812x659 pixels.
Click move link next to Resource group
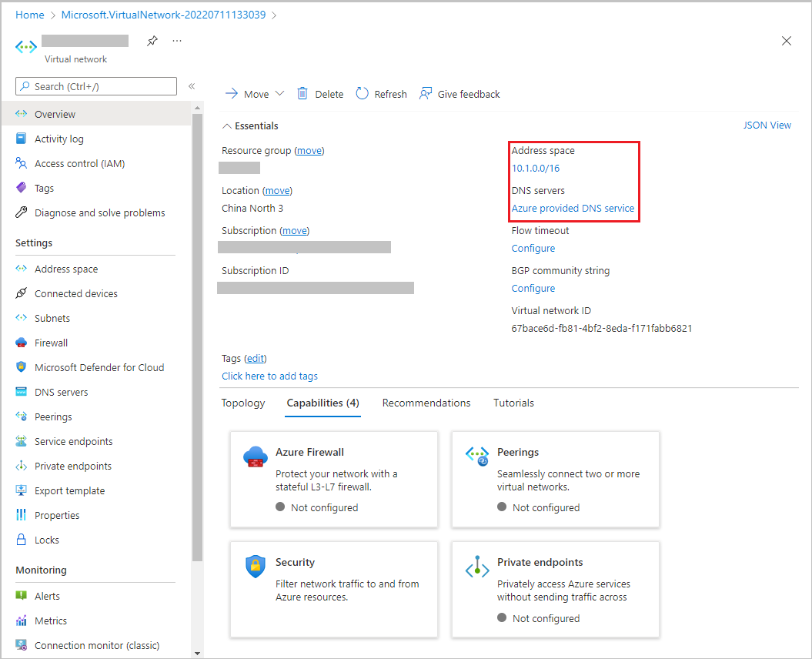coord(309,151)
